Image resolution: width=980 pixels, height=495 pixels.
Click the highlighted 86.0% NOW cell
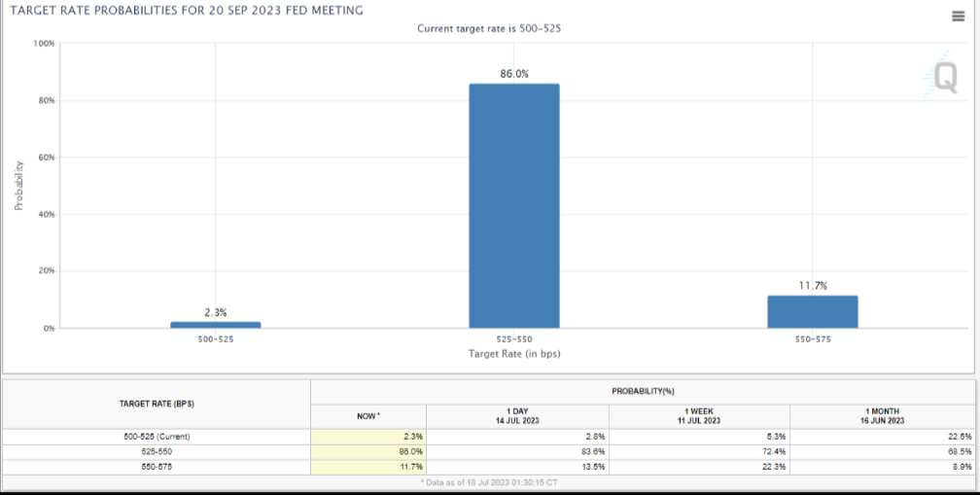(367, 451)
